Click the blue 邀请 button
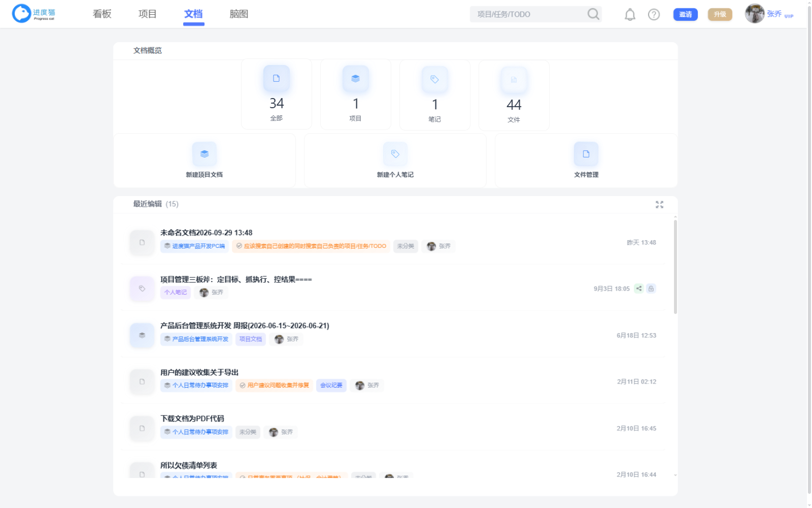The image size is (812, 508). (x=686, y=14)
